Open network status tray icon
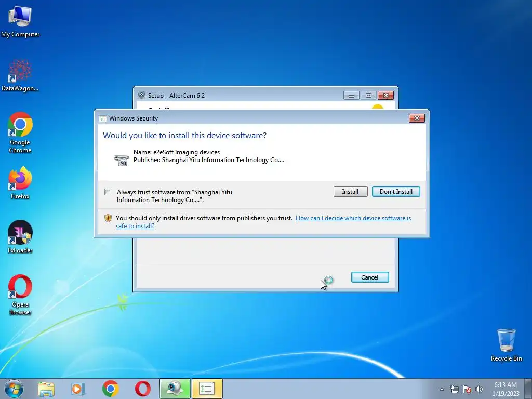The image size is (532, 399). click(x=454, y=389)
